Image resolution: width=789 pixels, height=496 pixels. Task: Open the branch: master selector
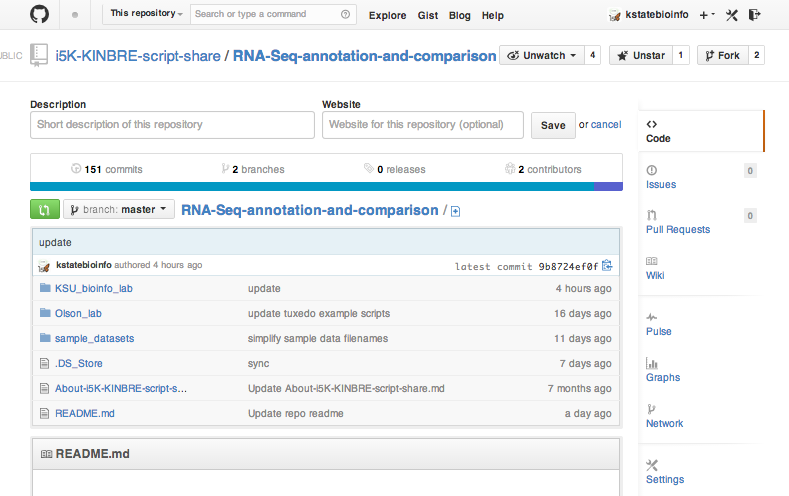tap(119, 209)
